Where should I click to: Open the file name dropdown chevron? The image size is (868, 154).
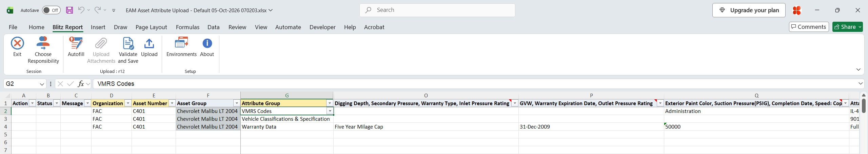point(271,10)
